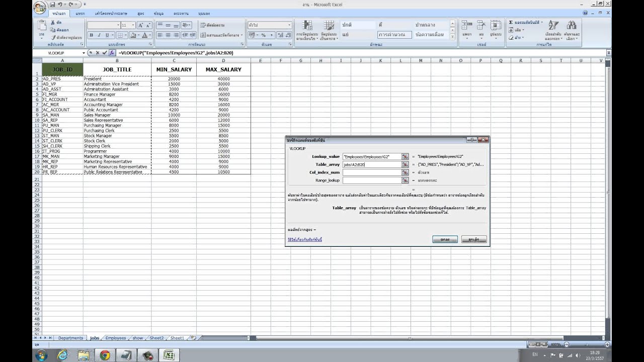Image resolution: width=644 pixels, height=362 pixels.
Task: Open the number format dropdown
Action: [x=289, y=25]
